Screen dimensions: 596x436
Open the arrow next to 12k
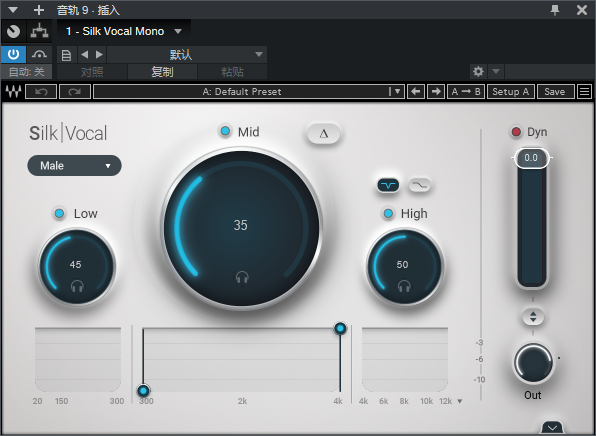460,401
